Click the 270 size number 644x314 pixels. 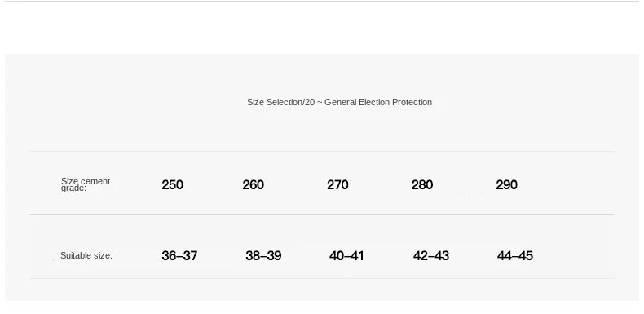coord(337,185)
